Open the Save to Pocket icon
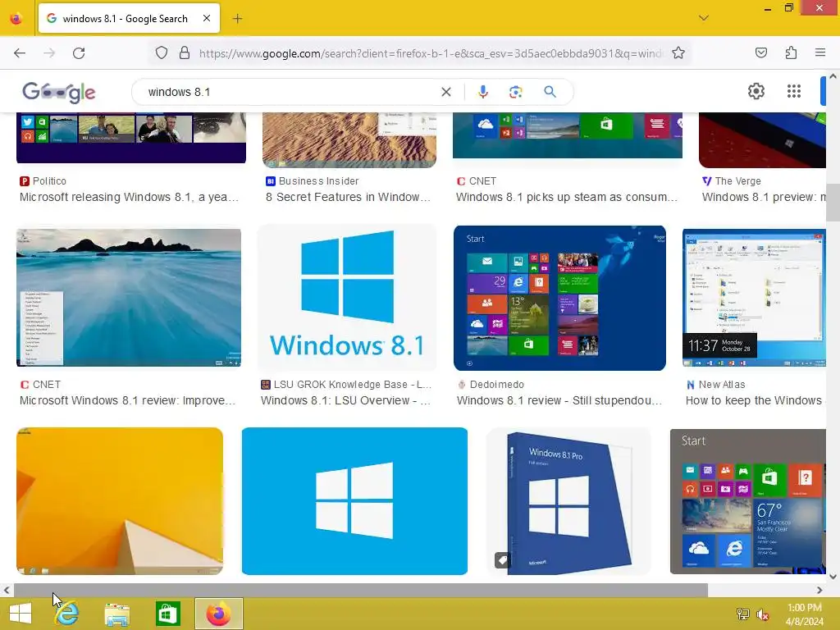 tap(760, 52)
